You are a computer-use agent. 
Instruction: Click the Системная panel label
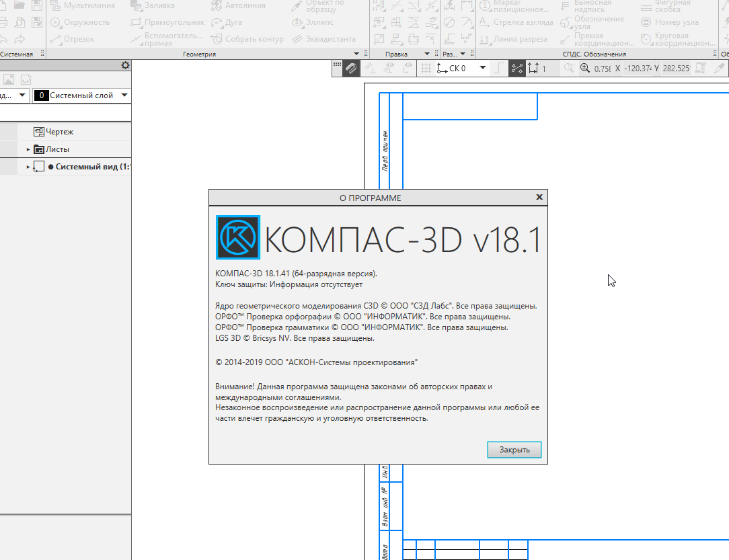(x=17, y=54)
